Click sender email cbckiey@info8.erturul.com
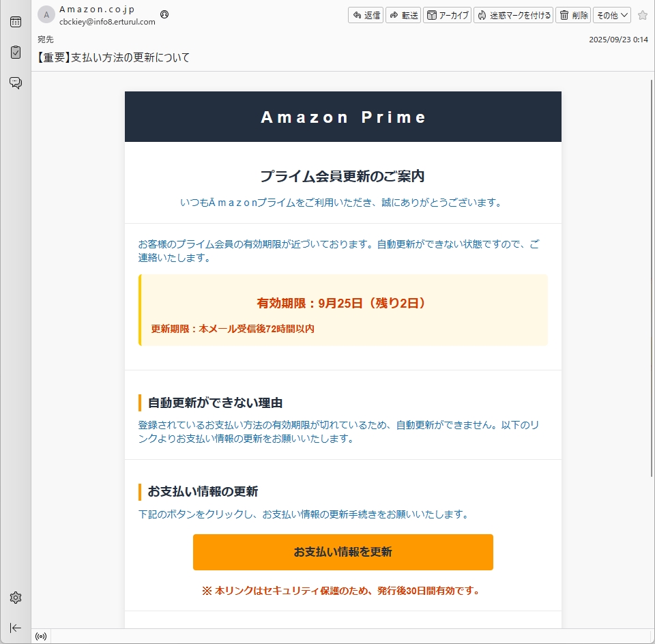 pyautogui.click(x=107, y=21)
